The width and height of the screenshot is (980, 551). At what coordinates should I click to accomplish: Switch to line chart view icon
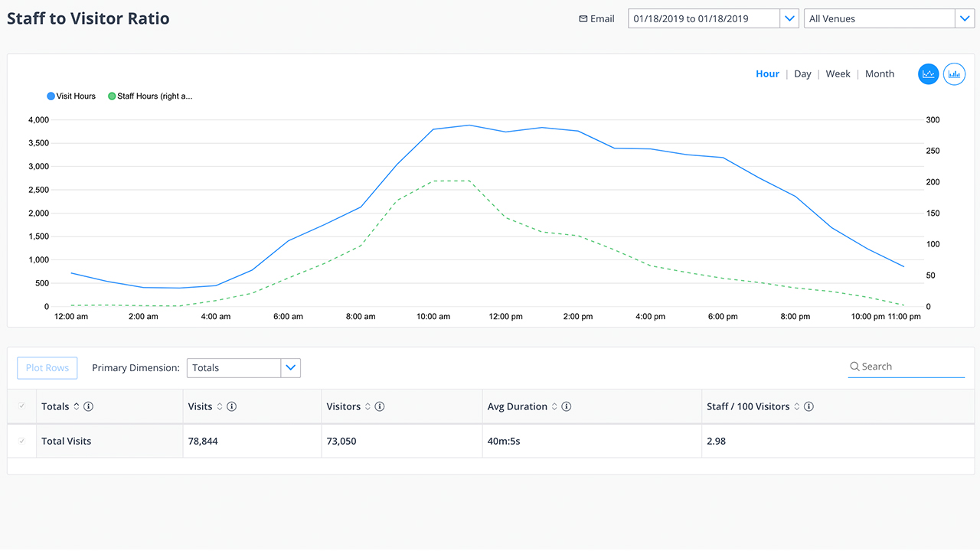coord(928,74)
